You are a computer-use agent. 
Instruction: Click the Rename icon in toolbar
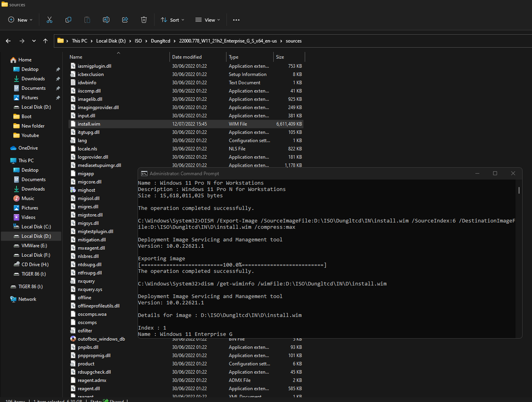[106, 20]
